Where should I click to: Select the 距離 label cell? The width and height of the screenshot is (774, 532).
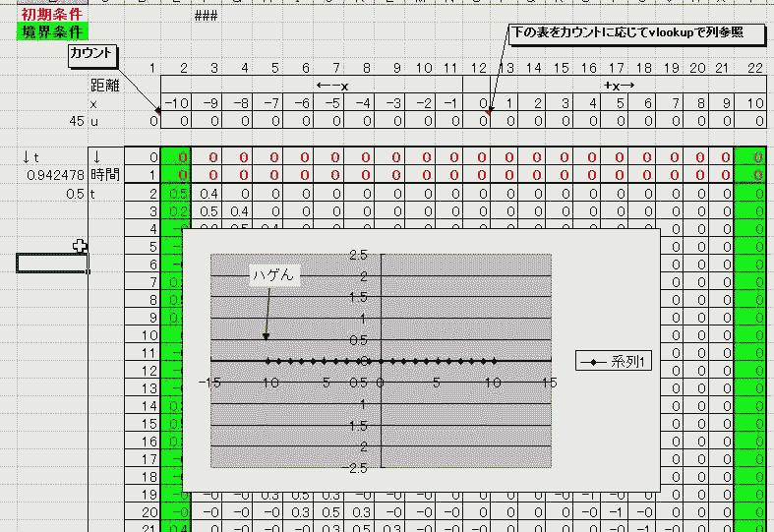tap(105, 85)
